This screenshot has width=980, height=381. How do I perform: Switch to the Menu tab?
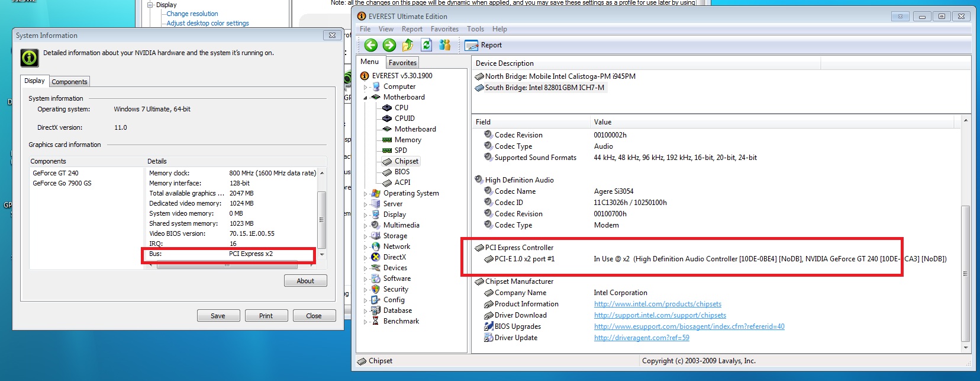pyautogui.click(x=370, y=62)
